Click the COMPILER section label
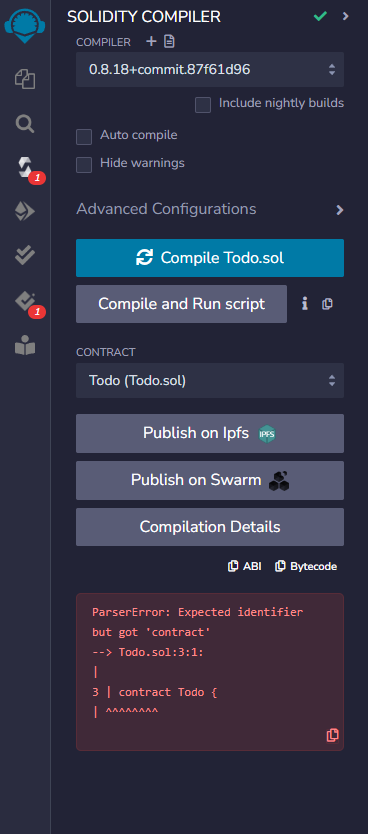Viewport: 368px width, 834px height. [x=103, y=42]
